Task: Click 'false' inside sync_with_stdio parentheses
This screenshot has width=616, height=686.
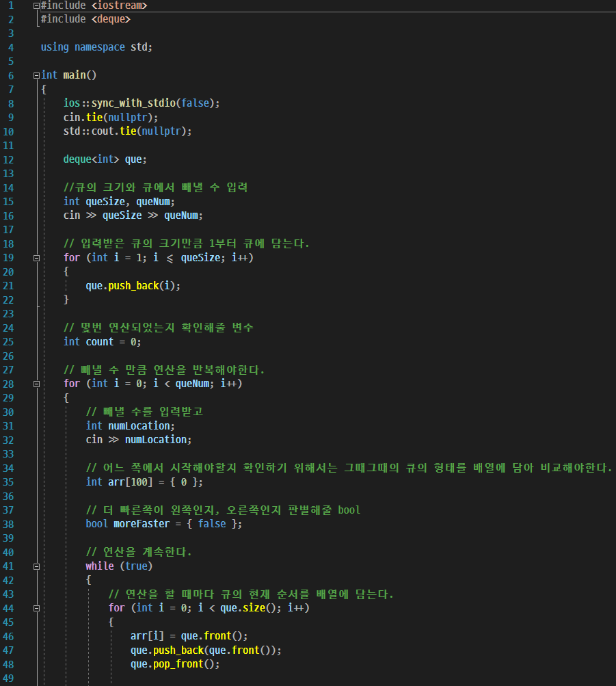Action: [195, 103]
